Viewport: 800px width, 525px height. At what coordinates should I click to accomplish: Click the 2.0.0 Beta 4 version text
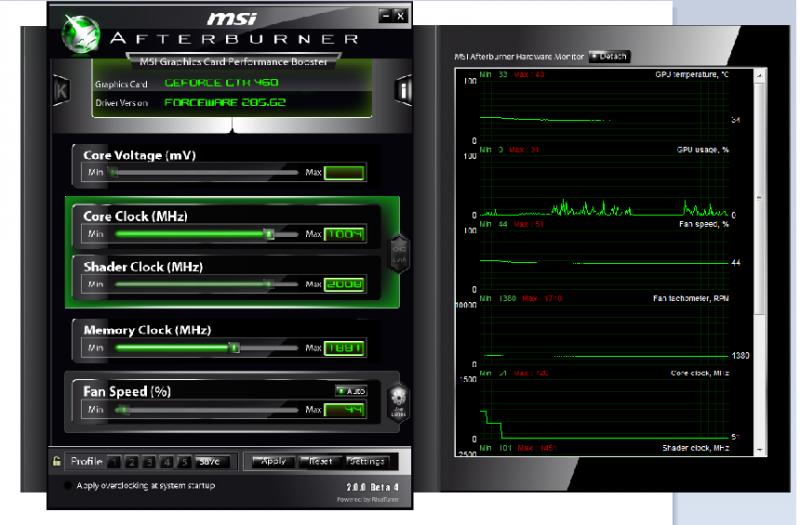click(x=372, y=487)
